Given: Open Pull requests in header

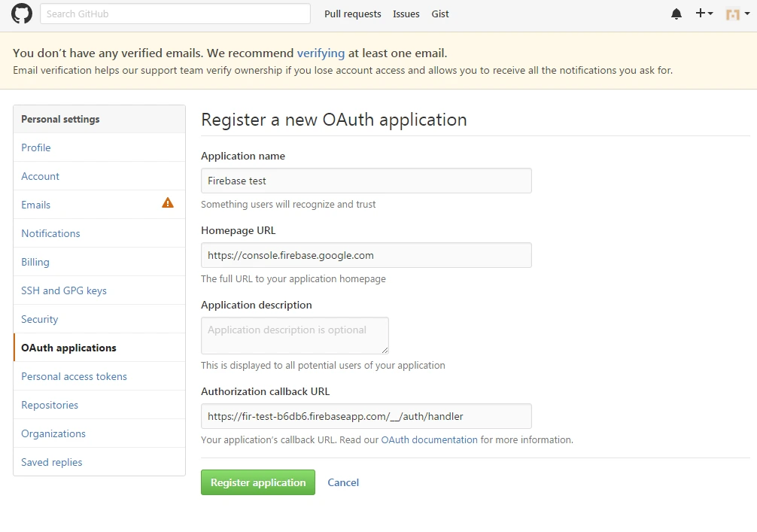Looking at the screenshot, I should [353, 14].
